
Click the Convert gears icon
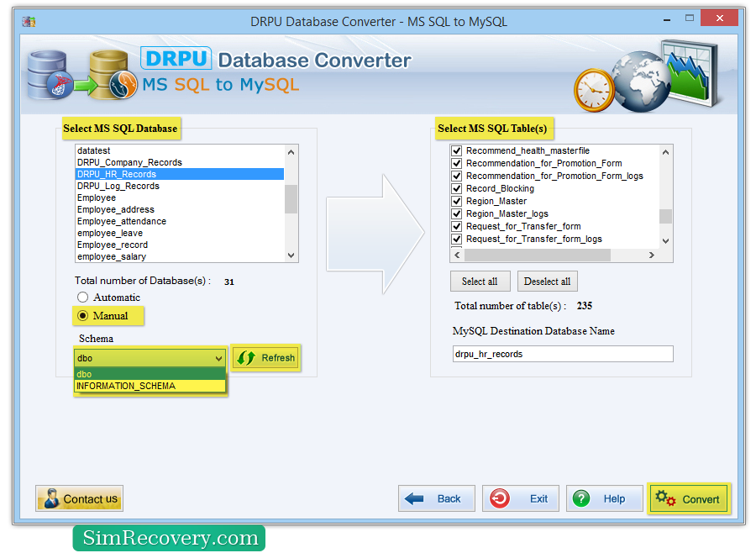click(665, 498)
